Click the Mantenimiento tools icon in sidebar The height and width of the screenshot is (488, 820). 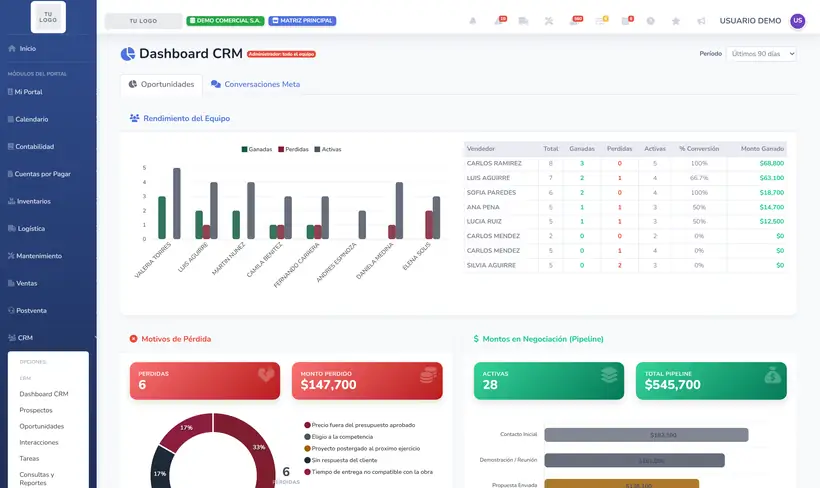click(x=12, y=256)
